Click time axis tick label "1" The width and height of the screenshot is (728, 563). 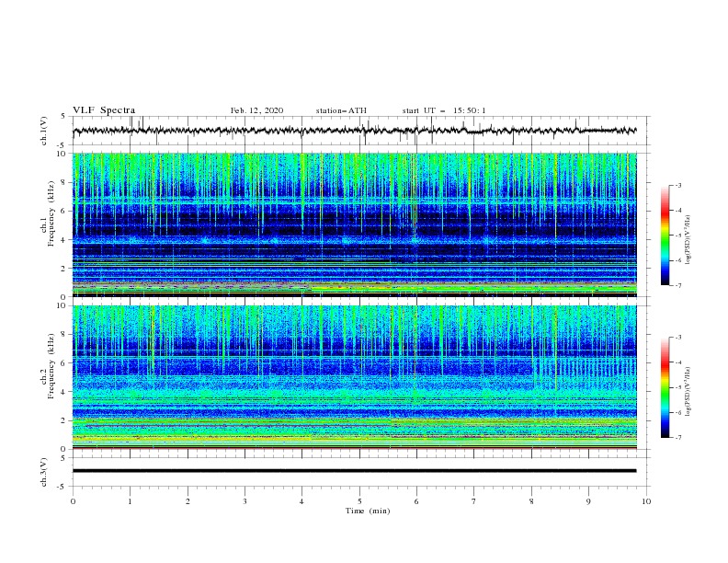pos(130,501)
